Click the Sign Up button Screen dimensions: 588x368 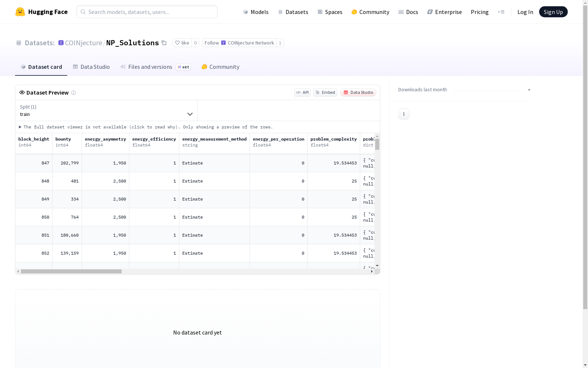click(553, 12)
